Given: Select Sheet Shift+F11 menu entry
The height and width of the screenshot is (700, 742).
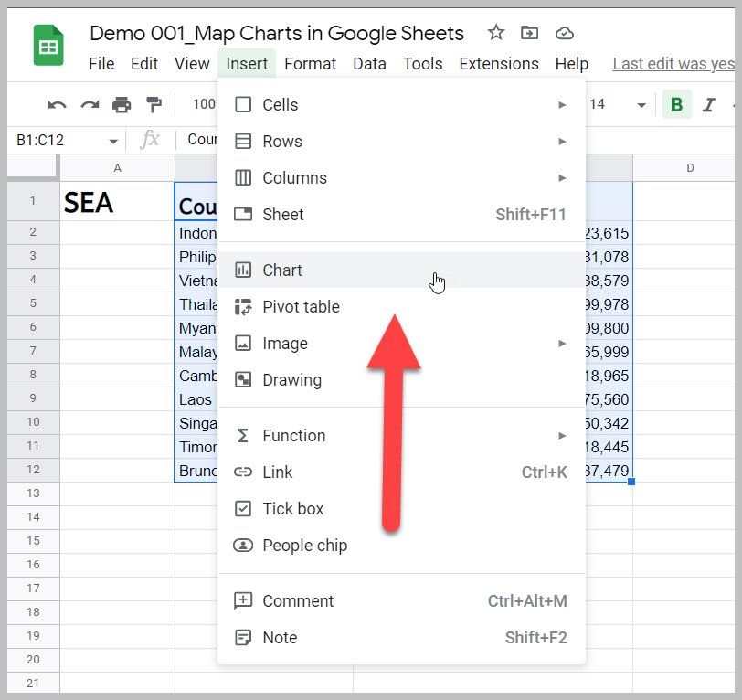Looking at the screenshot, I should coord(402,215).
